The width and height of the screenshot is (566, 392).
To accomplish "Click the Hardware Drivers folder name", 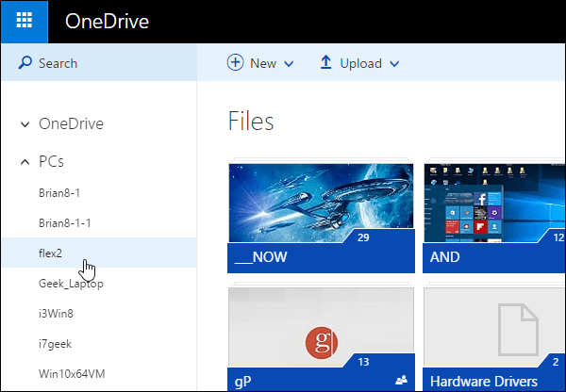I will coord(484,381).
